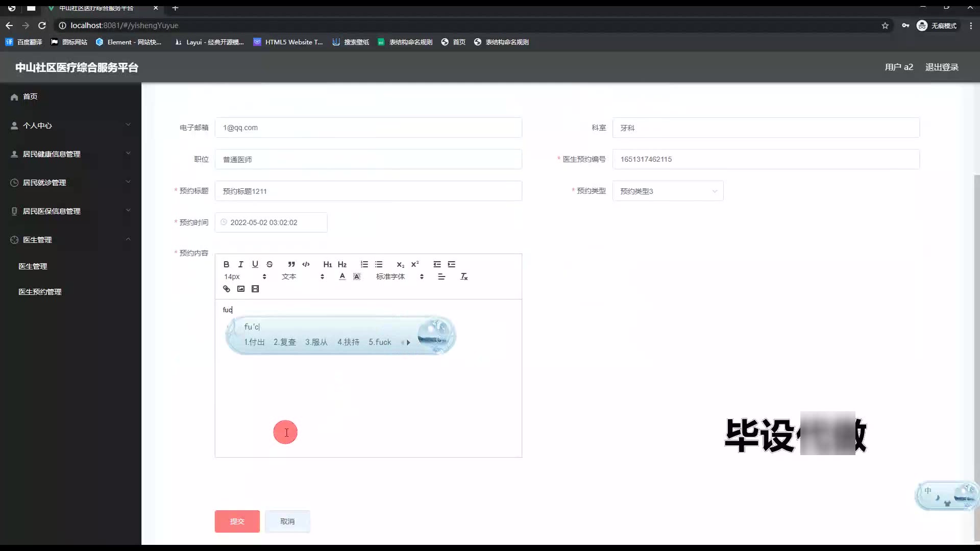The height and width of the screenshot is (551, 980).
Task: Insert a code block in the editor
Action: point(306,264)
